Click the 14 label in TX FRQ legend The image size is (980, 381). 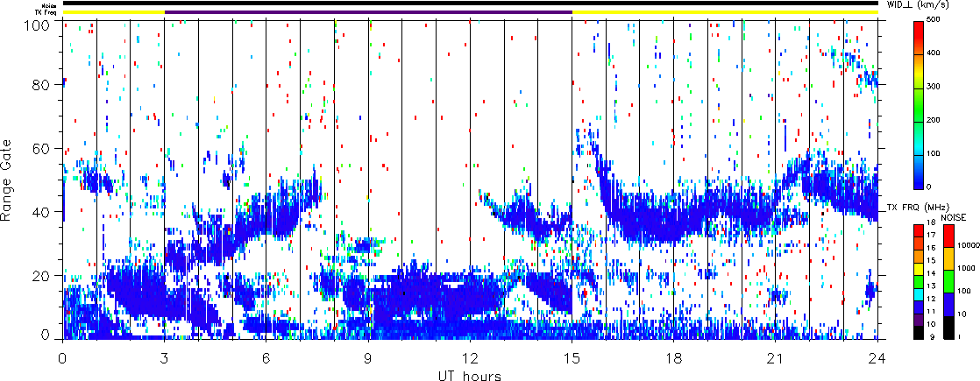click(932, 273)
